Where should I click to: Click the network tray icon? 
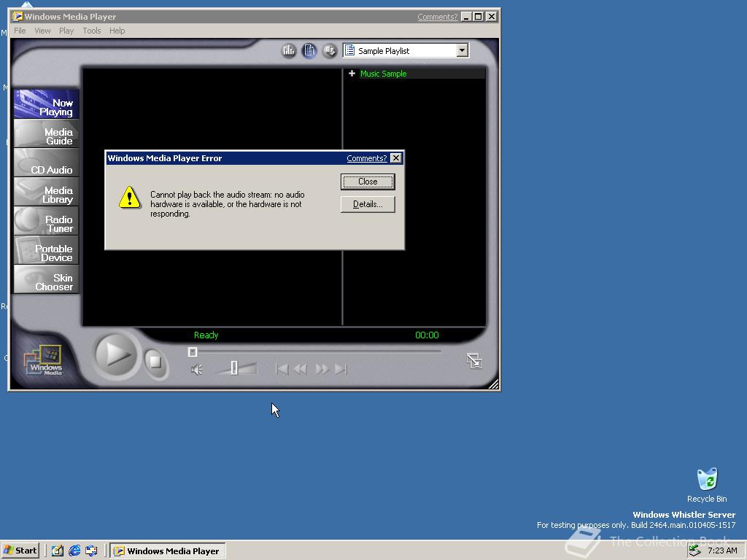point(695,551)
